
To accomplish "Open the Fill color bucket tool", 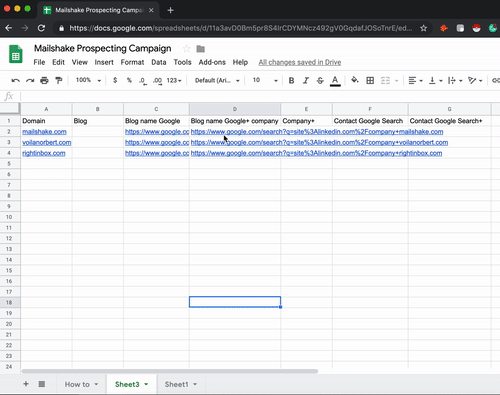I will 355,80.
